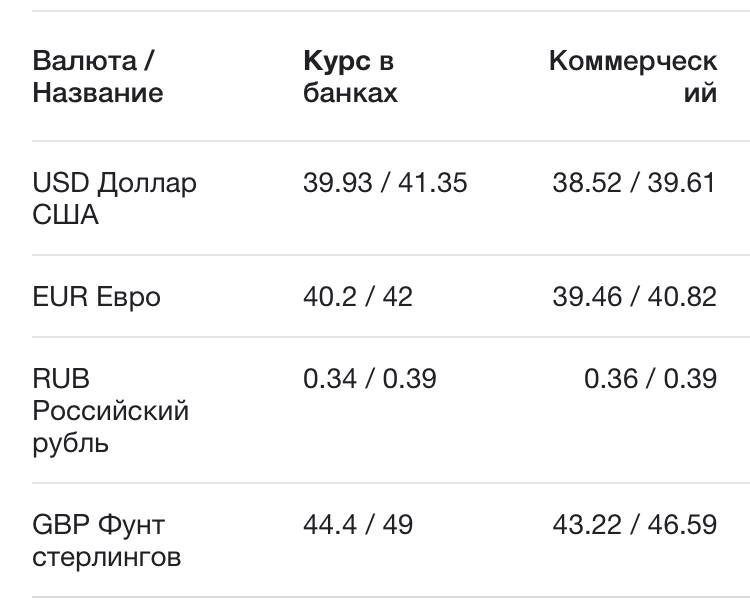Click the EUR commercial rate 39.46 / 40.82
750x605 pixels.
pos(634,297)
